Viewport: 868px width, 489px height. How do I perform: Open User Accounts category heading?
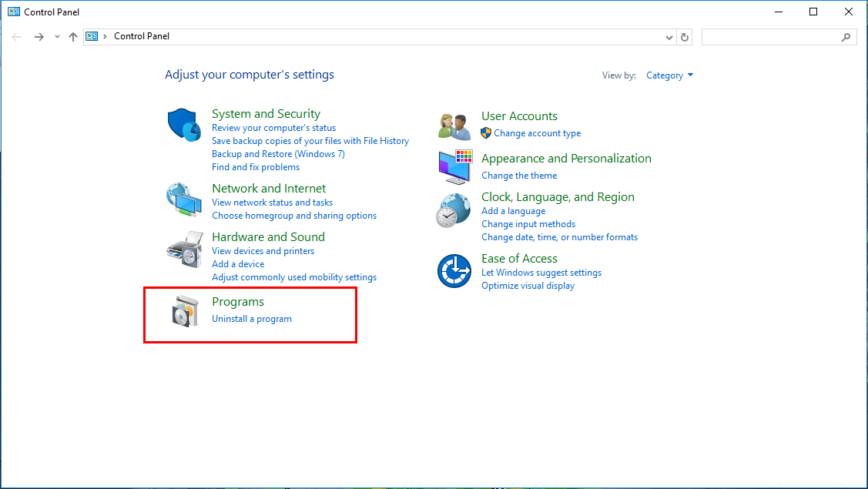519,116
